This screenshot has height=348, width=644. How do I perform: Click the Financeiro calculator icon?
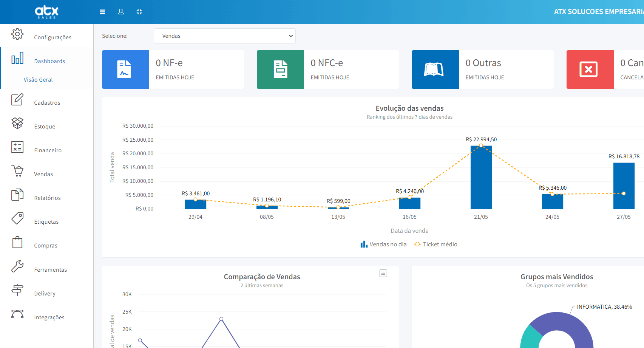point(17,147)
